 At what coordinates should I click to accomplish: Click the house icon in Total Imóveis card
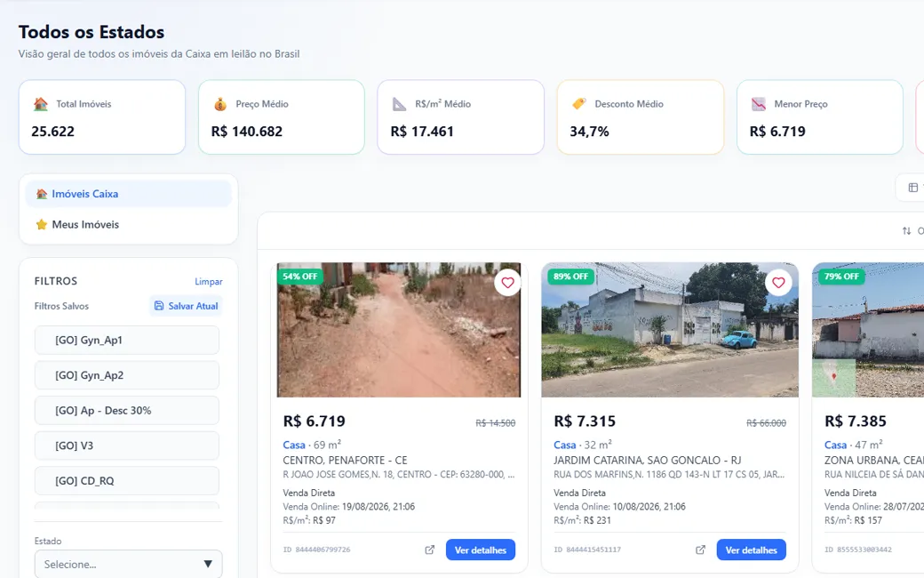(41, 104)
